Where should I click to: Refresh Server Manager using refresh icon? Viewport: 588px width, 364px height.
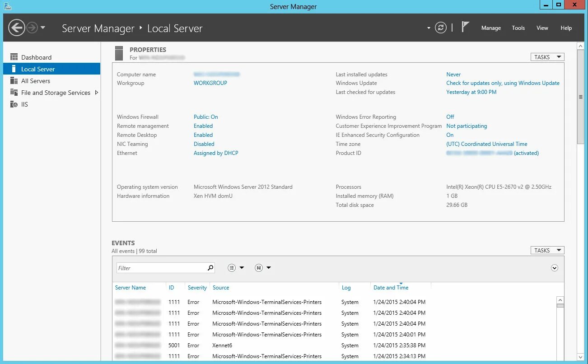click(x=440, y=28)
